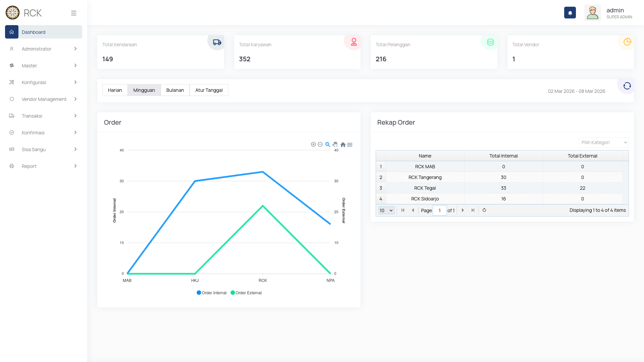Open the page size selector showing 10
Viewport: 644px width, 362px height.
pos(386,210)
